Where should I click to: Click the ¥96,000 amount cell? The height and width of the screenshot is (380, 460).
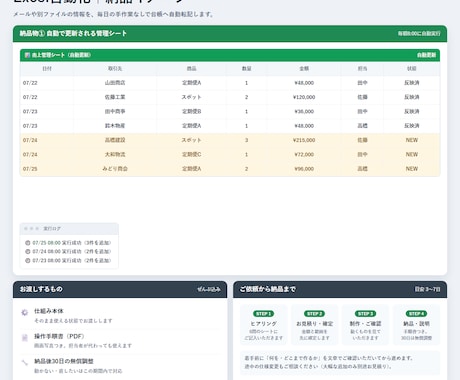coord(304,169)
